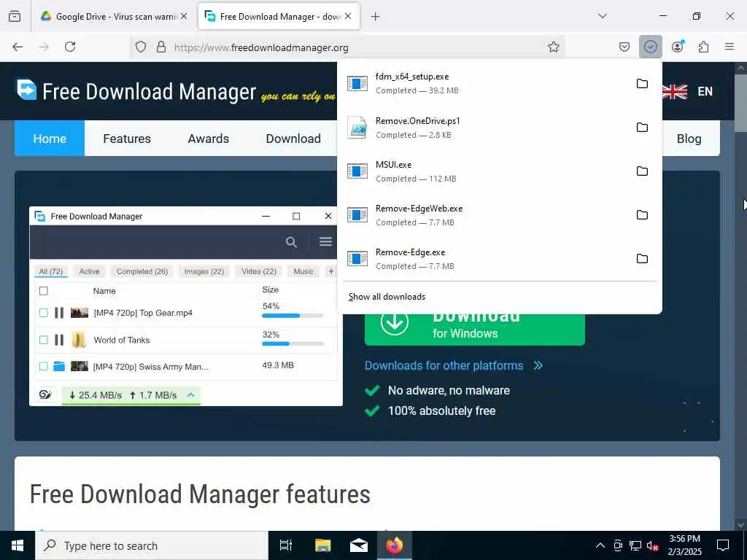The width and height of the screenshot is (747, 560).
Task: Toggle the Firefox downloads panel button
Action: point(650,47)
